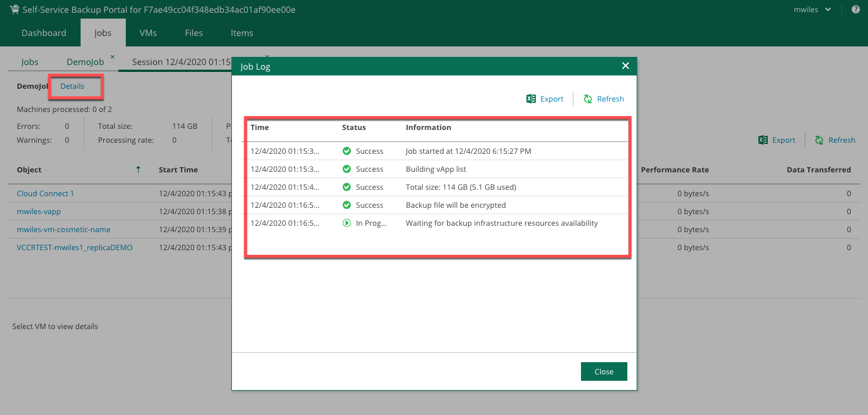Open the help question mark icon
Viewport: 868px width, 415px height.
point(855,10)
